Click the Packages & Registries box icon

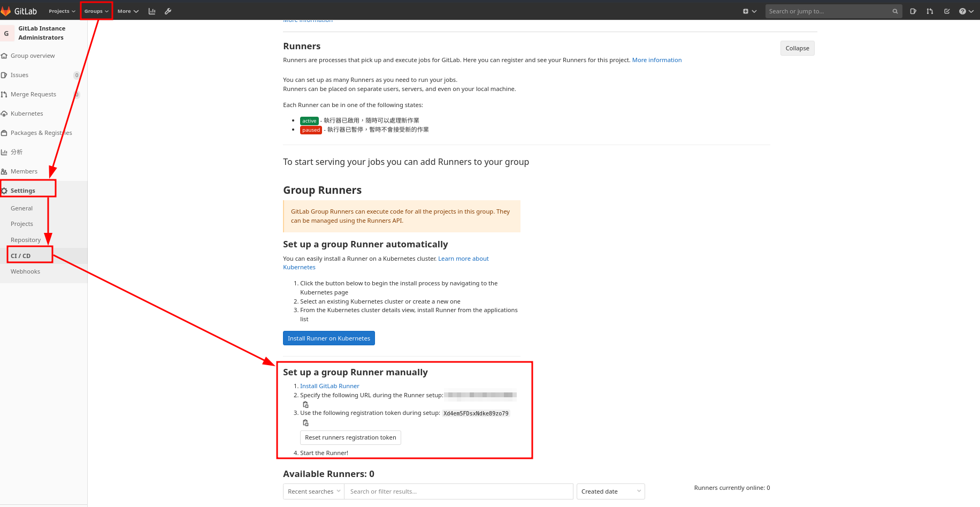point(4,133)
